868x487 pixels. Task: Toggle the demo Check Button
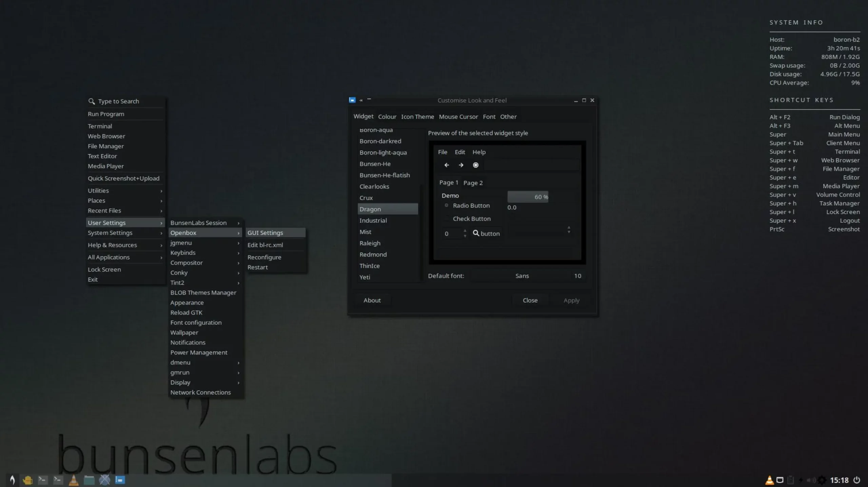click(x=447, y=219)
